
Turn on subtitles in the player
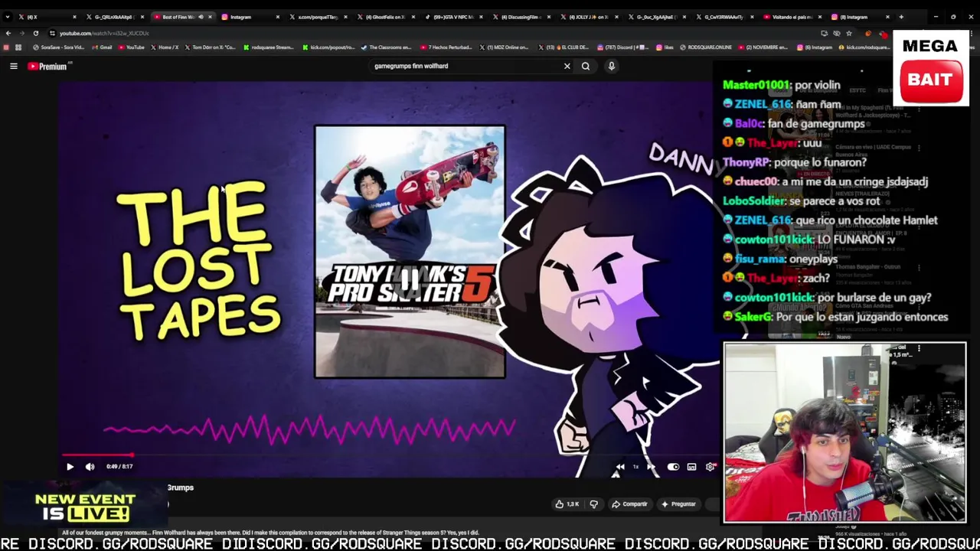(x=691, y=466)
